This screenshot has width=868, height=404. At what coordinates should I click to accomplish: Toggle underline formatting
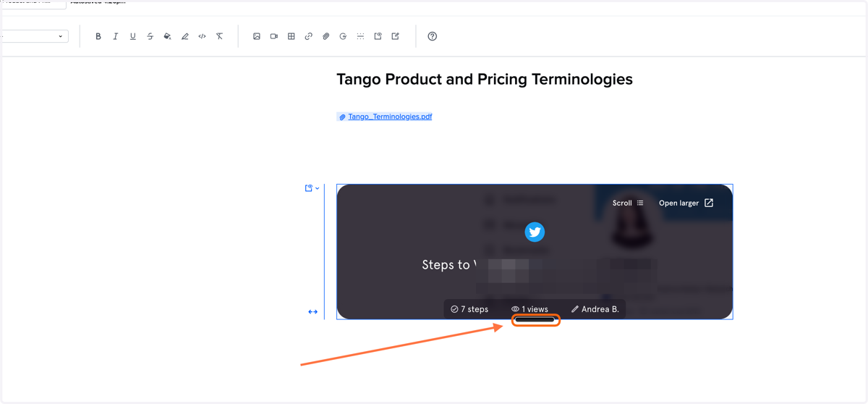click(x=133, y=36)
